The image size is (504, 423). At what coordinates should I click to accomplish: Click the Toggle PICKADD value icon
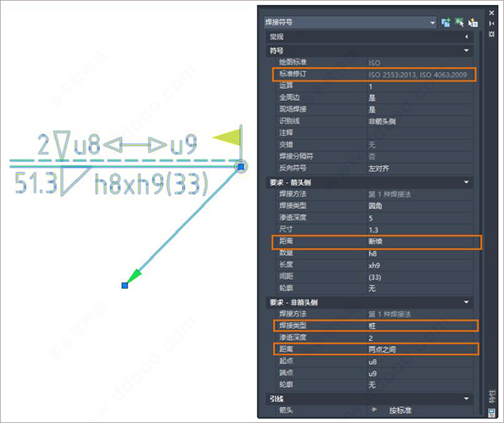[445, 23]
